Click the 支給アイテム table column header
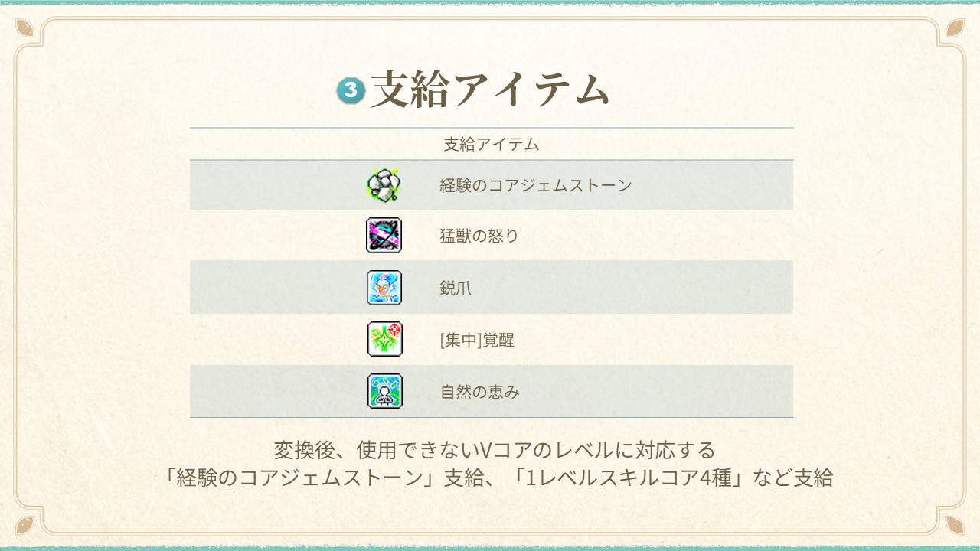 [x=492, y=144]
